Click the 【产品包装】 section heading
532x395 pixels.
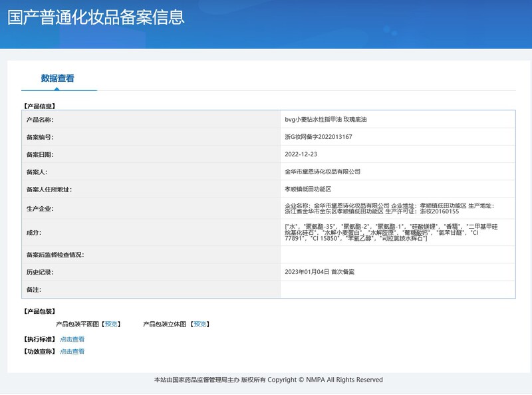[x=39, y=311]
